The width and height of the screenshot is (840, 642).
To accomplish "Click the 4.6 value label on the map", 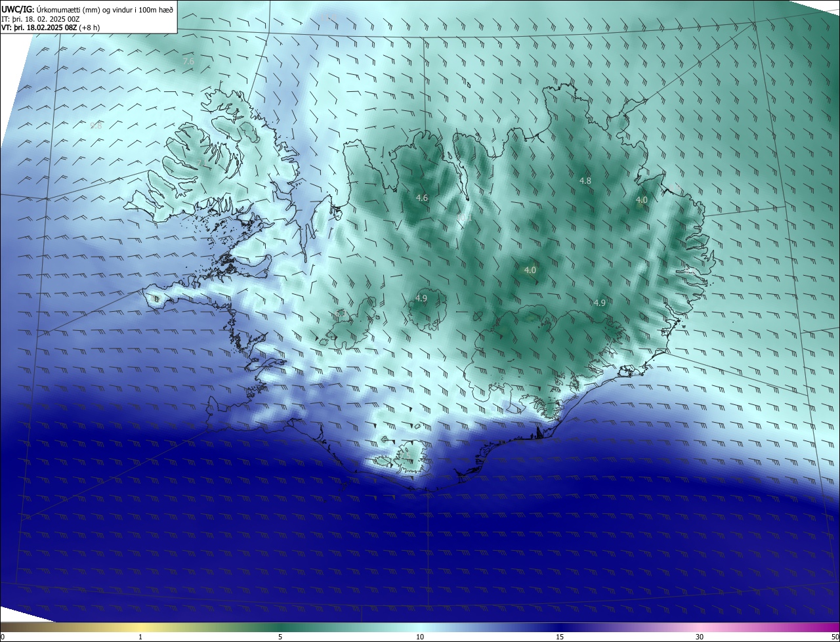I will pyautogui.click(x=422, y=198).
